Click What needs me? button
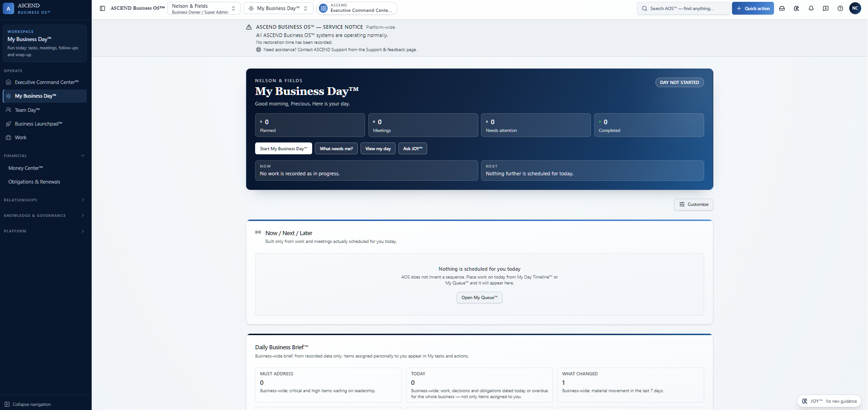The height and width of the screenshot is (410, 868). click(x=336, y=148)
